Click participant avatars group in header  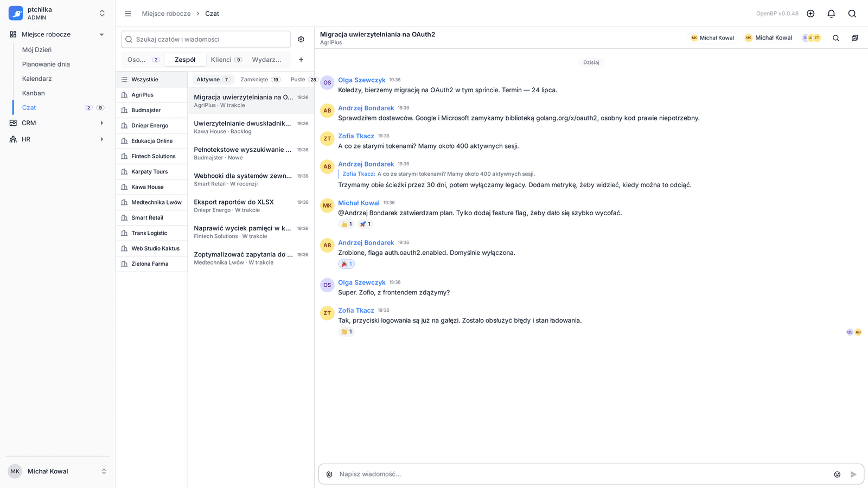812,38
